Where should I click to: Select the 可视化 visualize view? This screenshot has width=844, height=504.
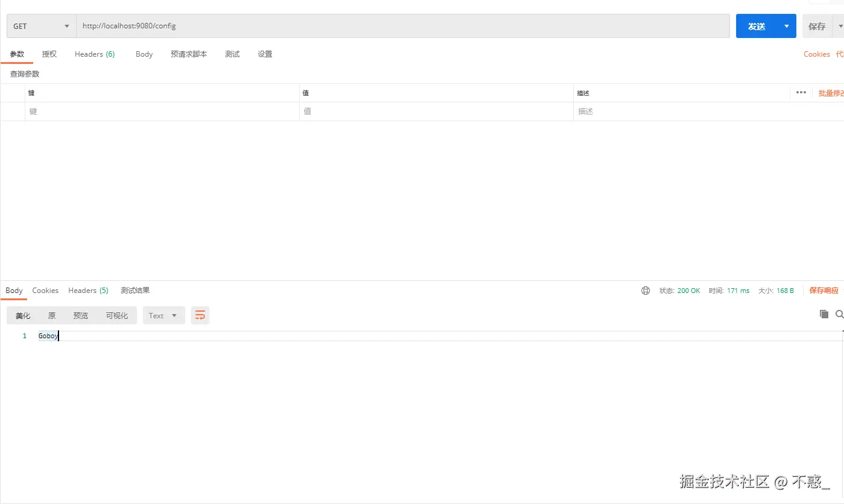point(117,315)
